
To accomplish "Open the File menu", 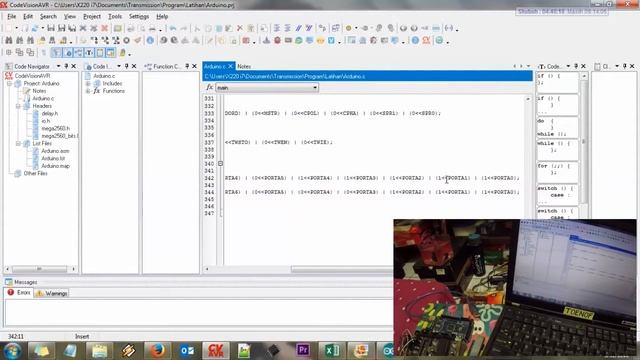I will point(11,16).
